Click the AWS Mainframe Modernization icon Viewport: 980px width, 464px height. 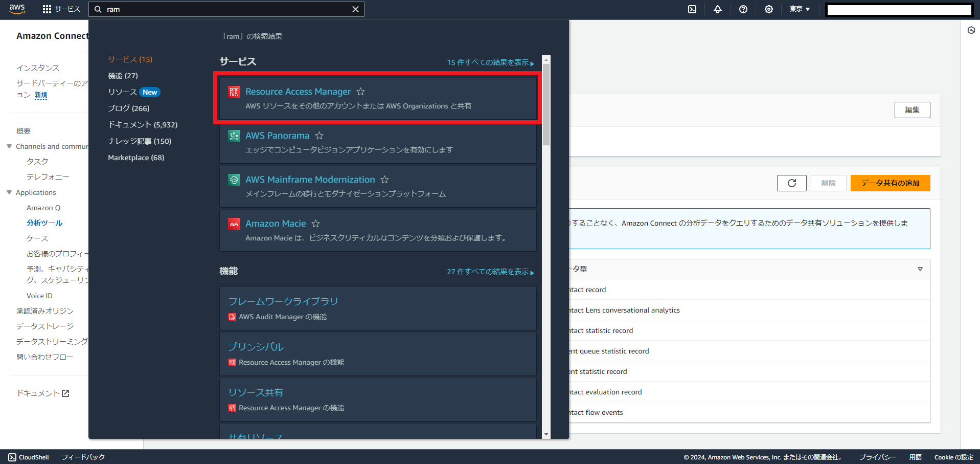(x=234, y=180)
